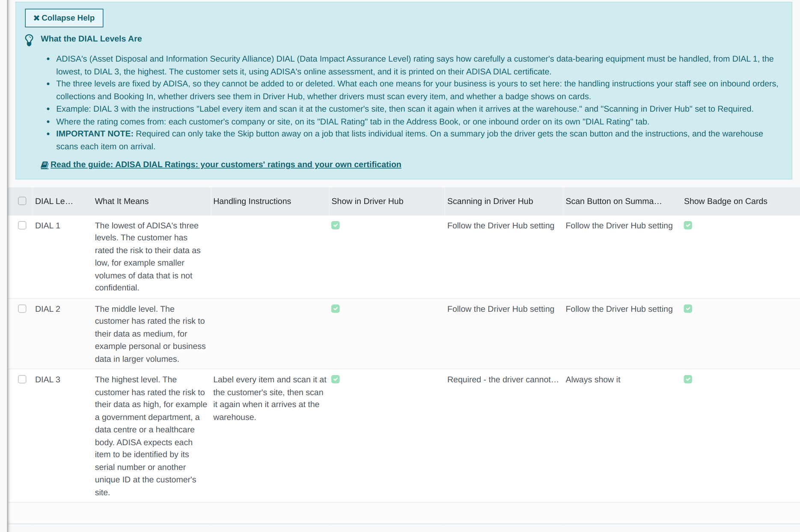The height and width of the screenshot is (532, 800).
Task: Click the book icon beside the guide link
Action: point(45,165)
